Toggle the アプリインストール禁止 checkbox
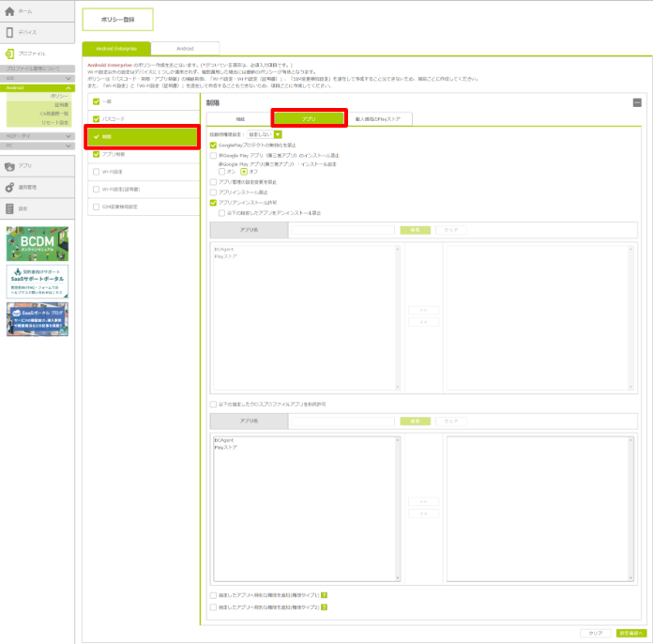 click(x=213, y=192)
